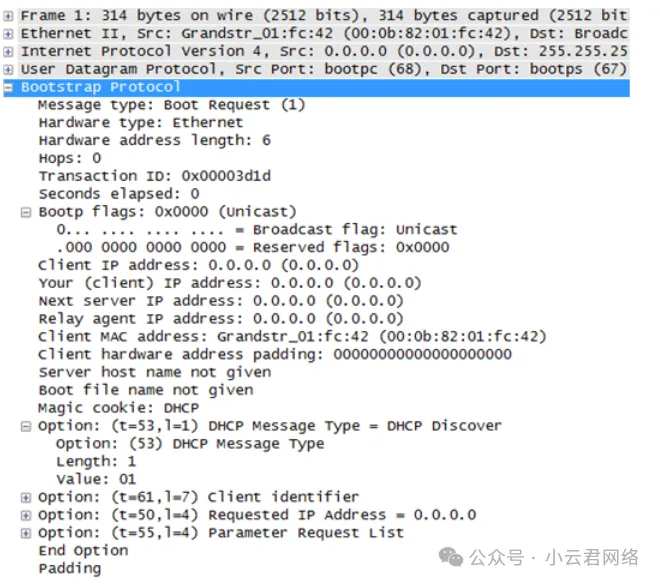Click the End Option line
Screen dimensions: 660x584
click(x=83, y=551)
